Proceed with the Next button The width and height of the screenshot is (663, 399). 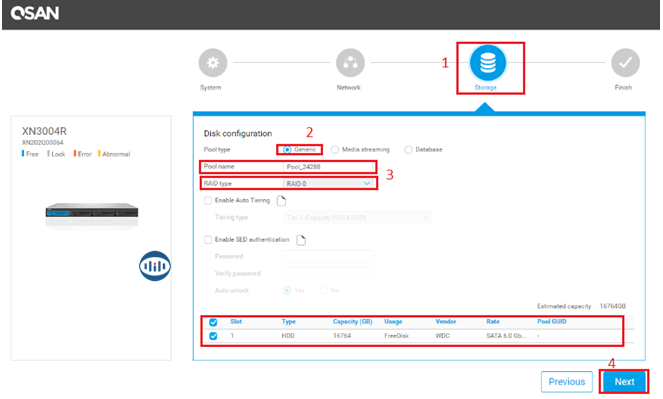click(625, 382)
